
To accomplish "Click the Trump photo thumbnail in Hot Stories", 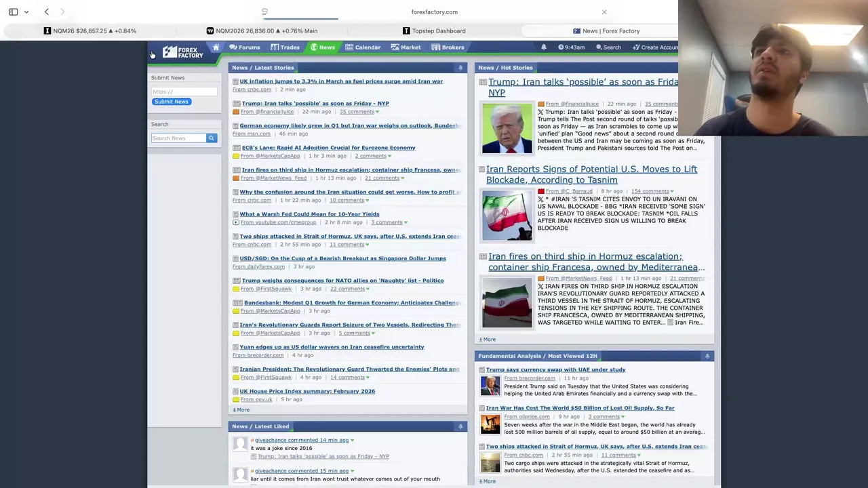I will click(x=507, y=127).
